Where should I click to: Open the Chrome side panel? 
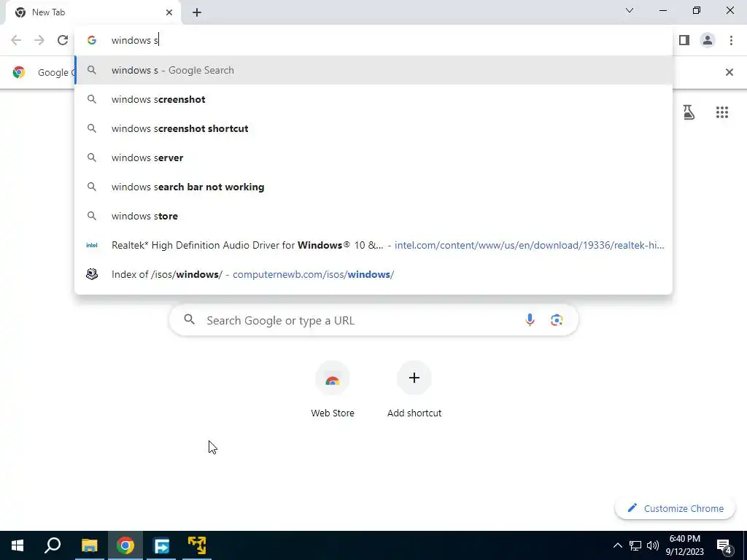[684, 40]
